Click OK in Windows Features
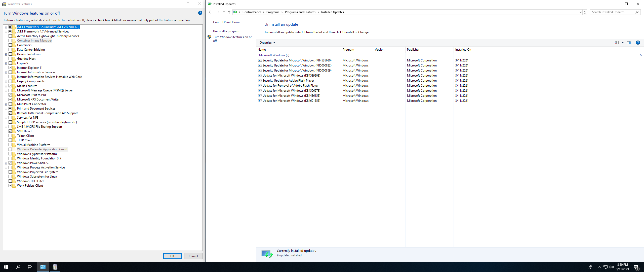Viewport: 644px width, 272px height. 172,256
